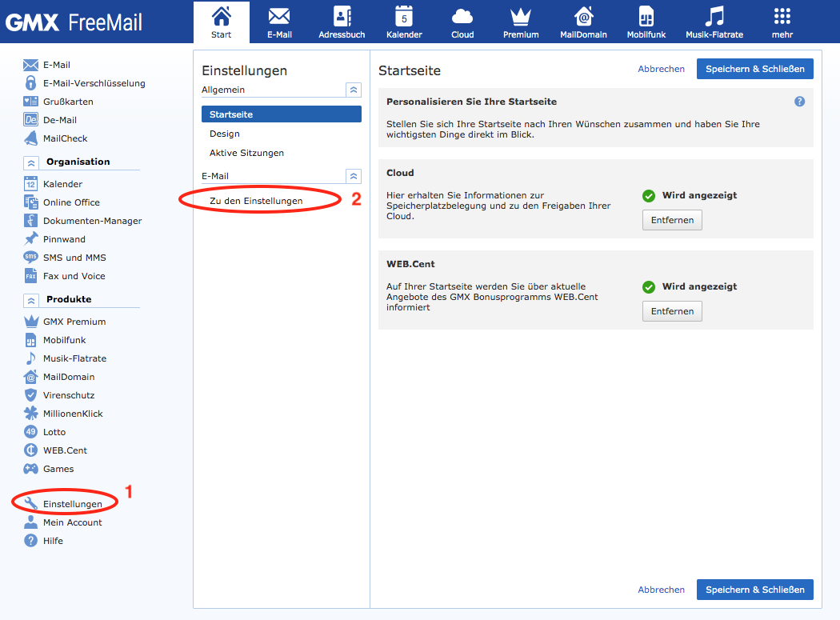Remove the Cloud widget with Entfernen
This screenshot has height=620, width=840.
[x=672, y=220]
